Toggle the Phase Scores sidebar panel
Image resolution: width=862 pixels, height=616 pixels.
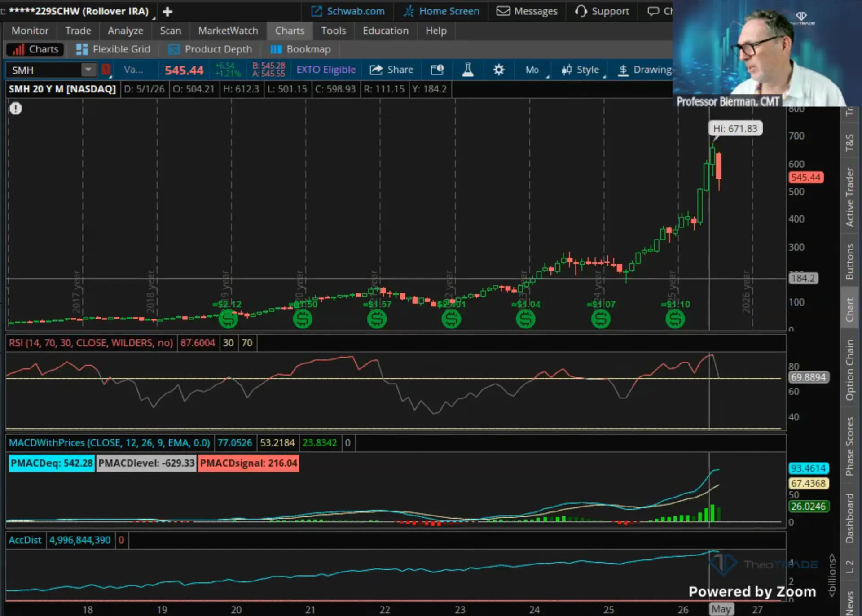click(x=849, y=446)
